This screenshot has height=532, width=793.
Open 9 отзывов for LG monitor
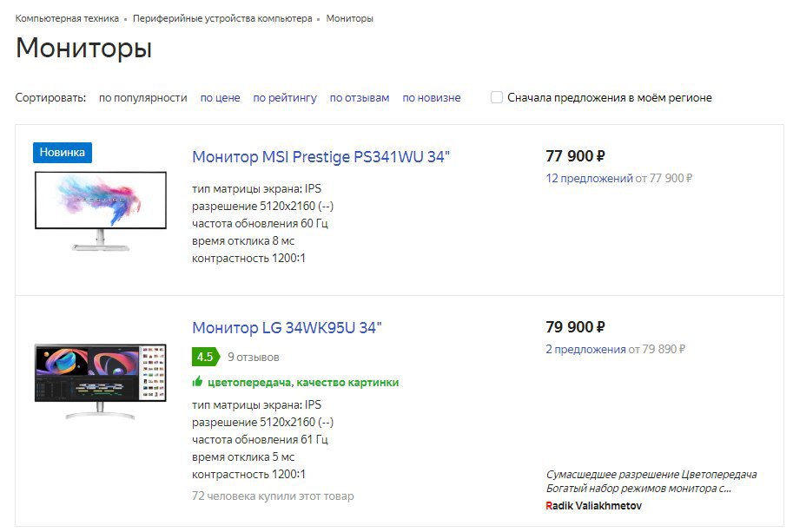click(254, 357)
